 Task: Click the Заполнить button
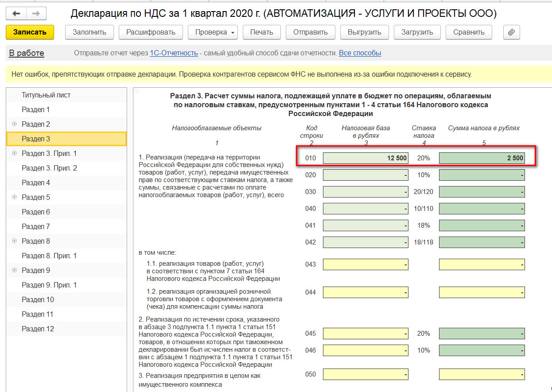click(x=89, y=32)
